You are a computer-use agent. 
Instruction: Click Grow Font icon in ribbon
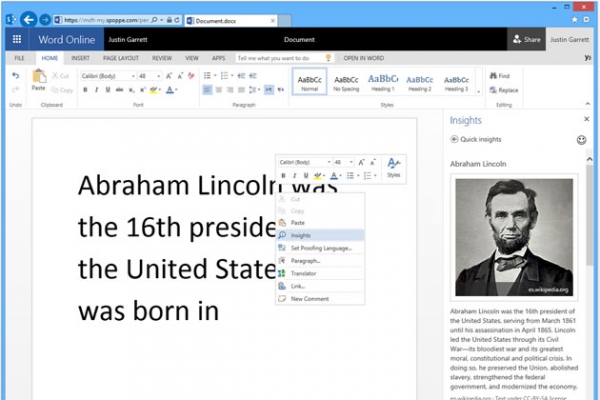(x=169, y=76)
